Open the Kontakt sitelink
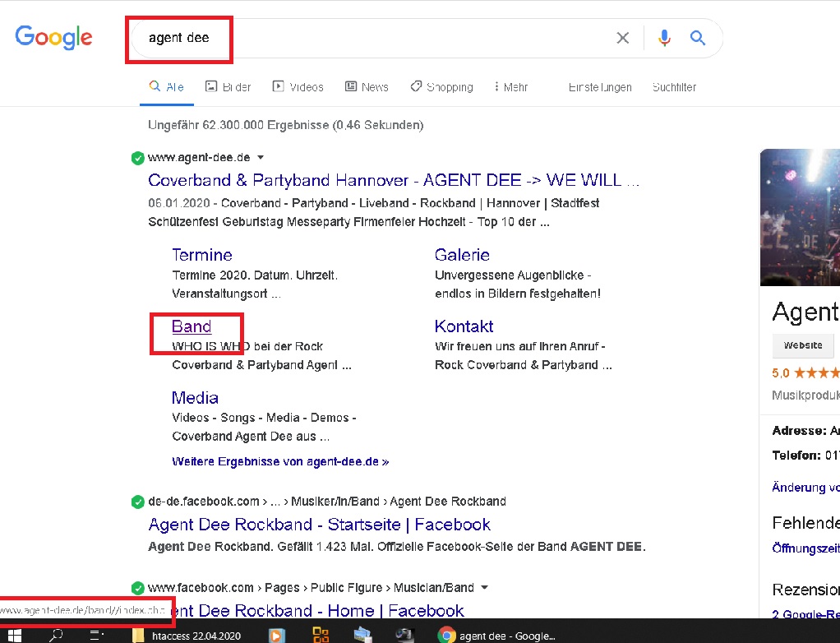The image size is (840, 643). point(464,326)
